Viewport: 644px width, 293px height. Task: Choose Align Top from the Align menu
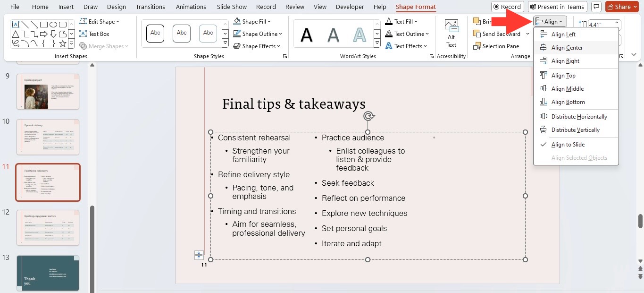(576, 76)
